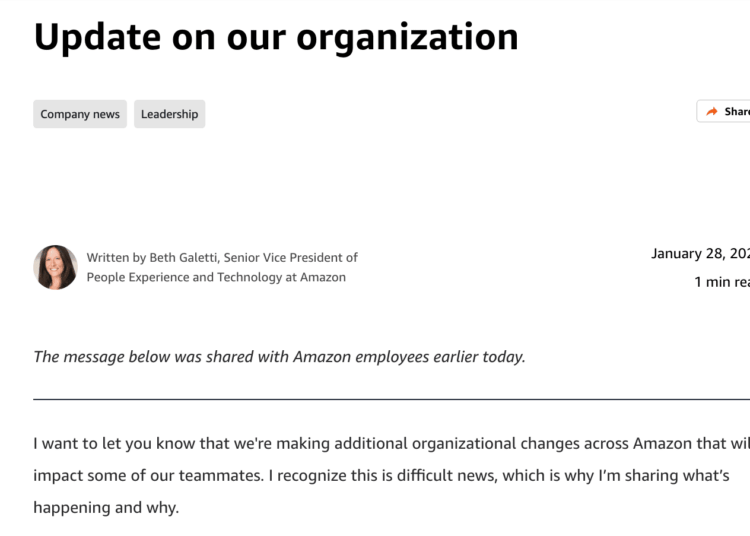
Task: Click the '1 min read' label
Action: point(722,282)
